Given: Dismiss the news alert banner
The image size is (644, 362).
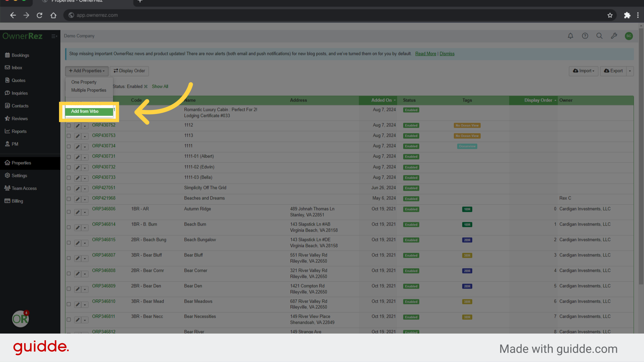Looking at the screenshot, I should [x=447, y=54].
